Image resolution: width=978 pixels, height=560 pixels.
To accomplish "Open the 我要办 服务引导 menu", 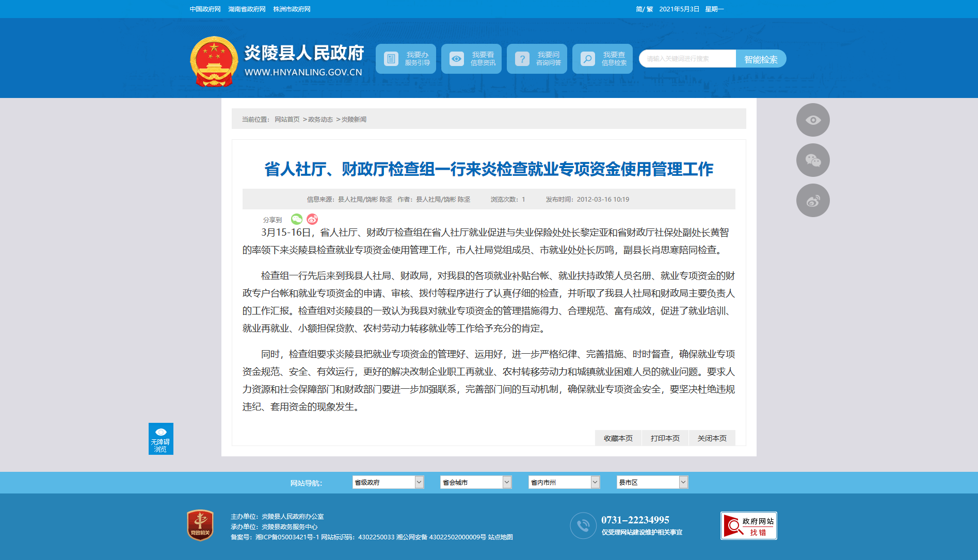I will tap(406, 59).
